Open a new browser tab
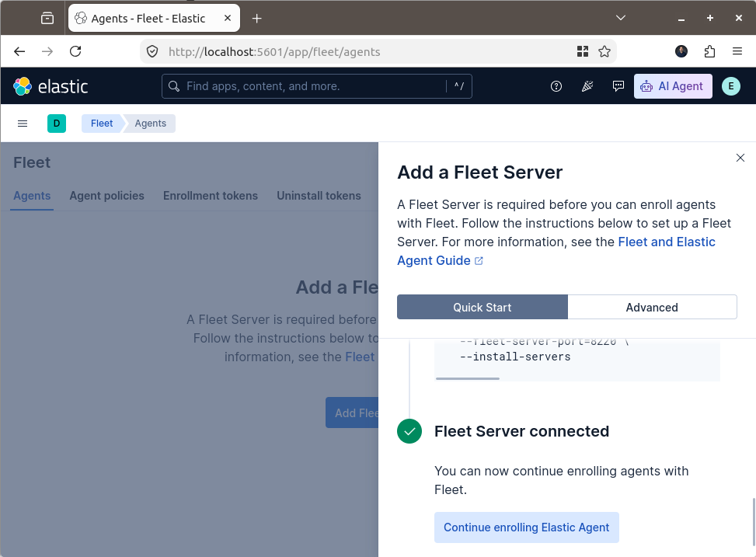The image size is (756, 557). coord(257,19)
